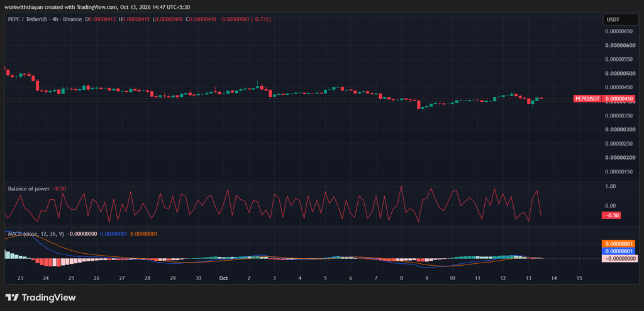The image size is (644, 311).
Task: Click the -0.50 value in Balance of power legend
Action: pyautogui.click(x=60, y=188)
